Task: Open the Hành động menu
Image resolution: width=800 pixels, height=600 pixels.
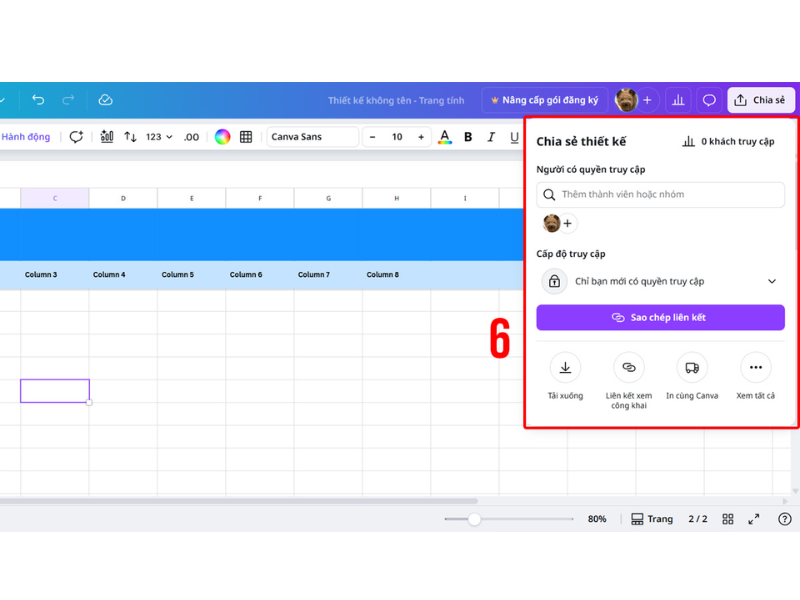Action: pos(25,136)
